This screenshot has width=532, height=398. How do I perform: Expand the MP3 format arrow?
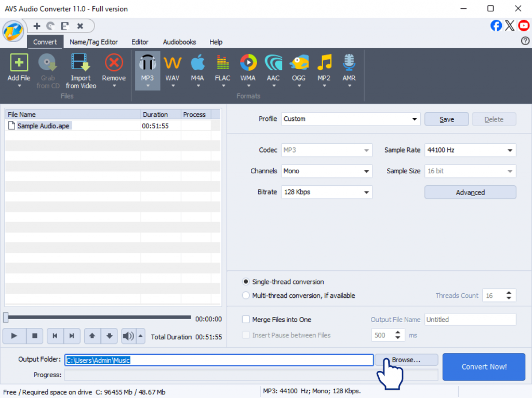tap(148, 86)
